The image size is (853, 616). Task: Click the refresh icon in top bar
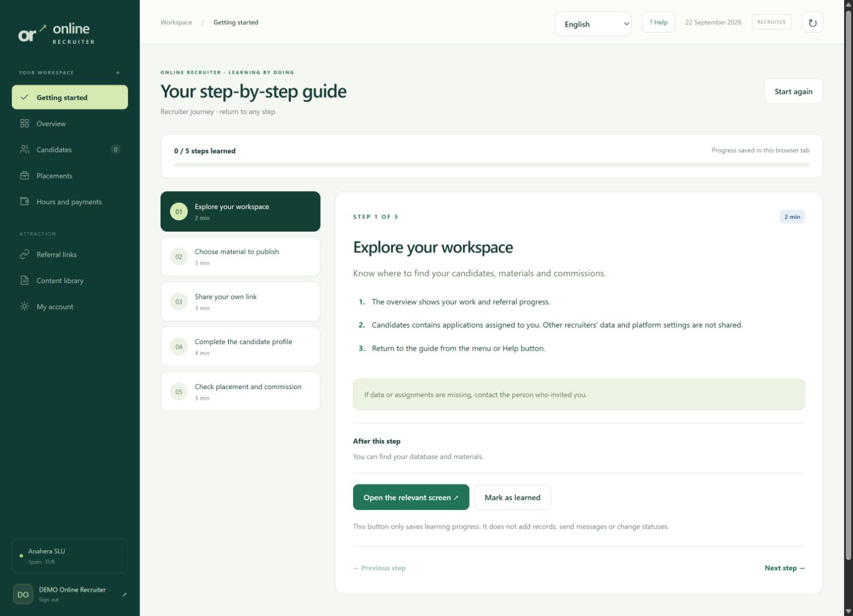pos(812,23)
